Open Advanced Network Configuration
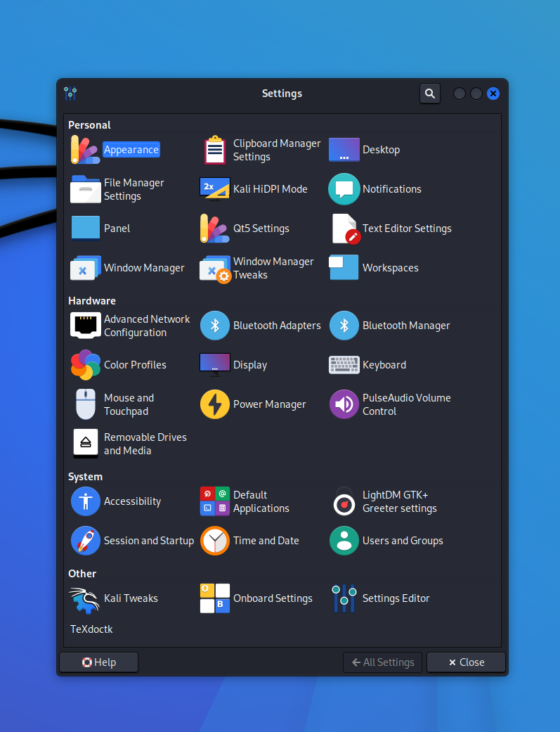 click(86, 326)
